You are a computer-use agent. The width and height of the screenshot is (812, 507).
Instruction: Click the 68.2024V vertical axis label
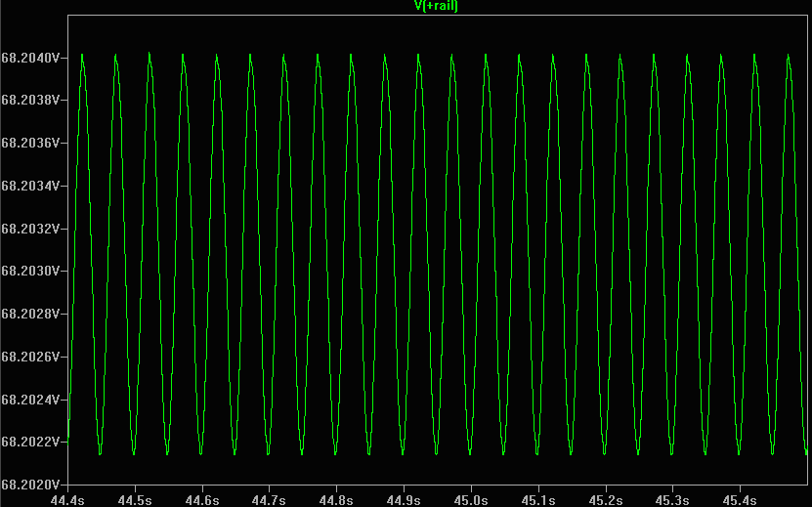[30, 400]
